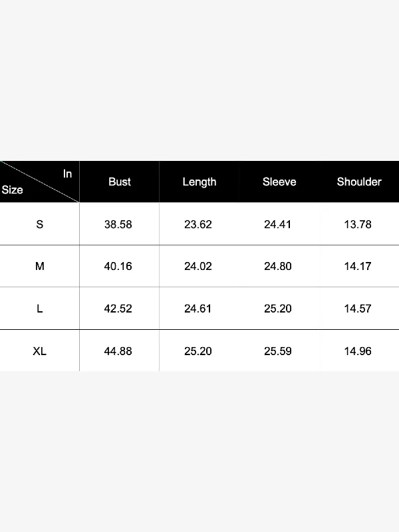Click the Bust column header
Viewport: 399px width, 532px height.
coord(120,182)
